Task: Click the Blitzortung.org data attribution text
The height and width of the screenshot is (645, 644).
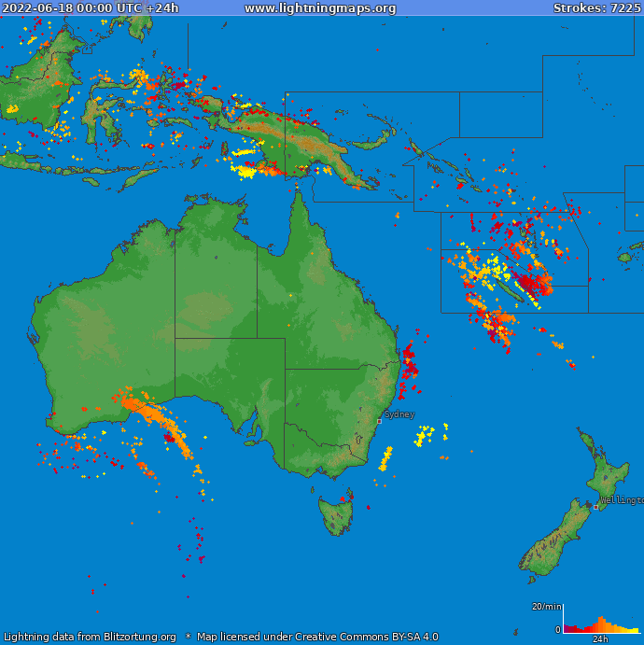Action: click(x=90, y=638)
